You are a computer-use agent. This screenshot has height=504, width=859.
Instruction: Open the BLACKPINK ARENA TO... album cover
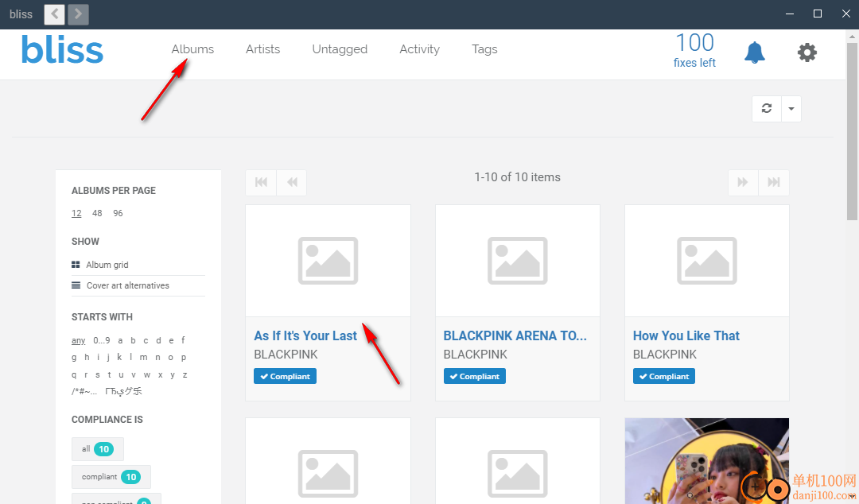point(518,261)
